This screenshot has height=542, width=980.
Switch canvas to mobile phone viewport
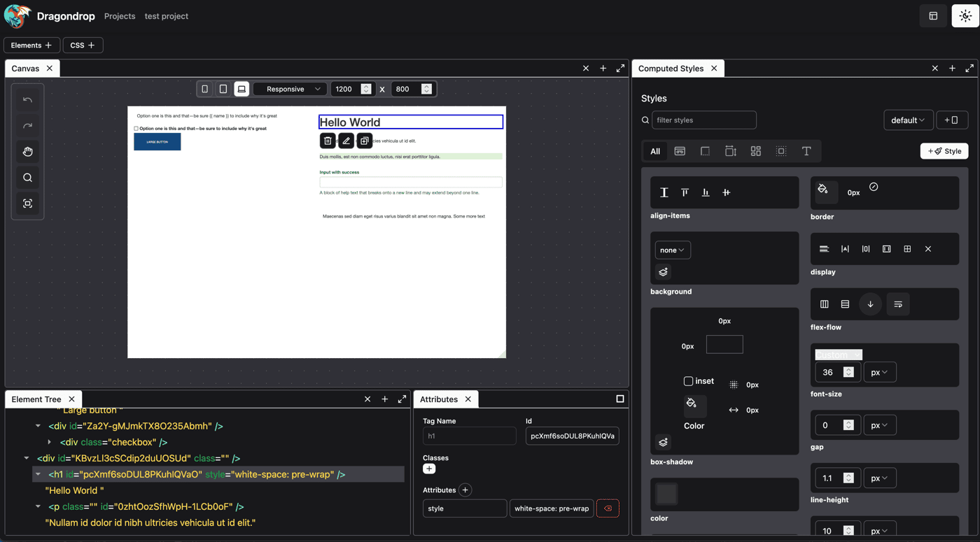click(x=205, y=89)
